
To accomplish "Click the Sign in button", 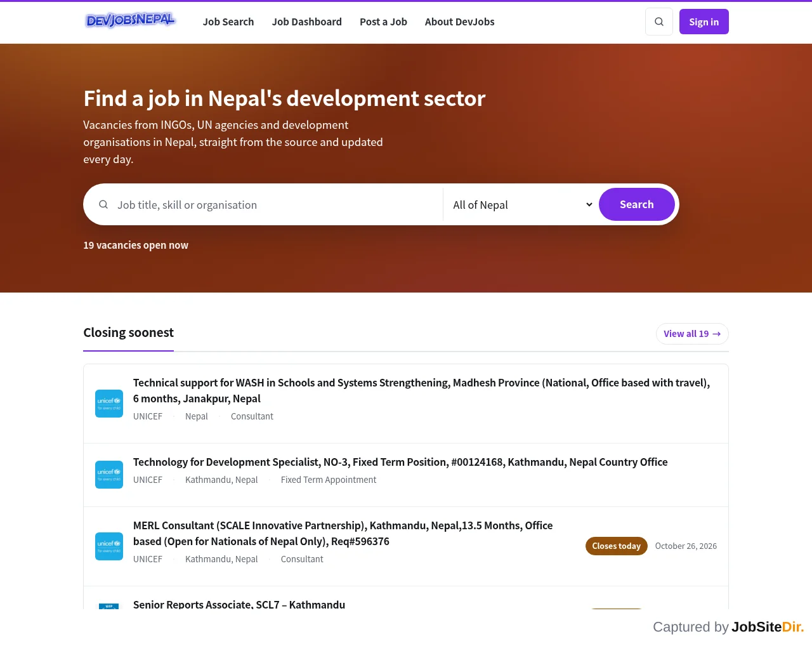I will point(704,22).
